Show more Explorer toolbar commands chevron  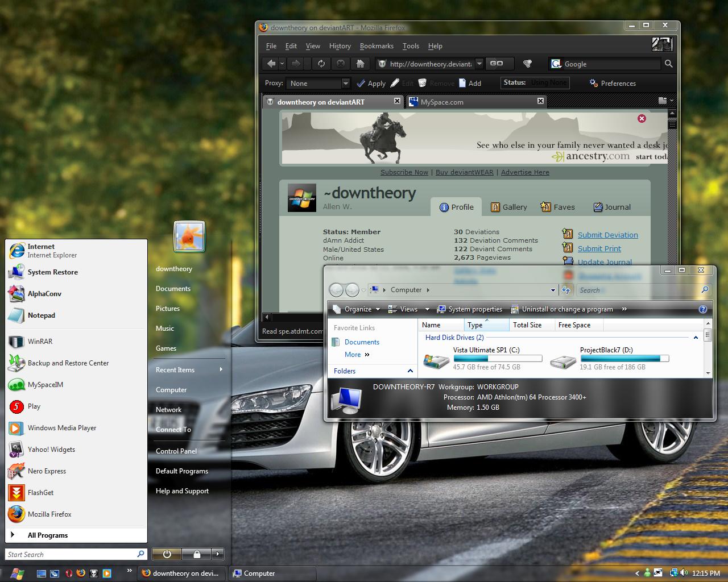coord(624,309)
